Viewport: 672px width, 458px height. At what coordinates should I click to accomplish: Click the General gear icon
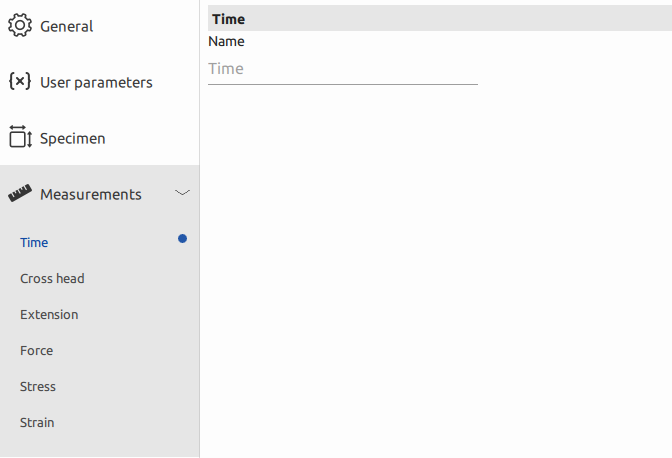(20, 26)
